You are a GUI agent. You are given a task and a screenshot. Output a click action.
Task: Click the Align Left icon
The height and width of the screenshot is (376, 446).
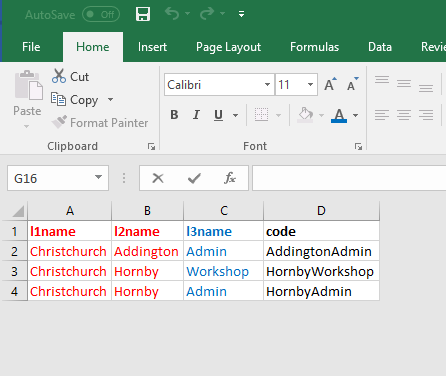pos(382,115)
